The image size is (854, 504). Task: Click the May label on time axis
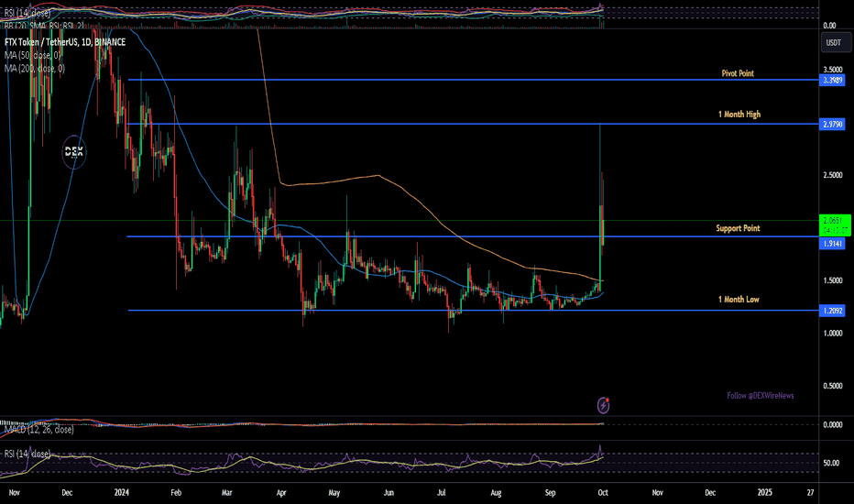point(334,493)
